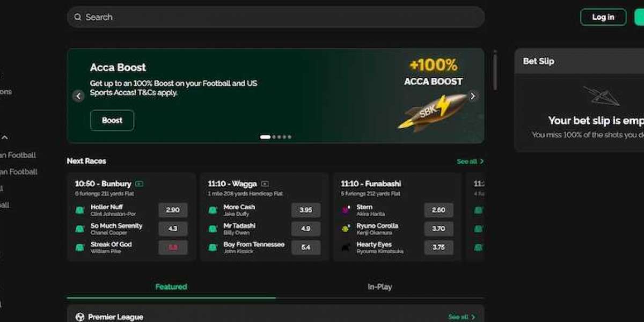Select odds 2.90 for Holler Nuff
Screen dimensions: 644x322
tap(173, 210)
